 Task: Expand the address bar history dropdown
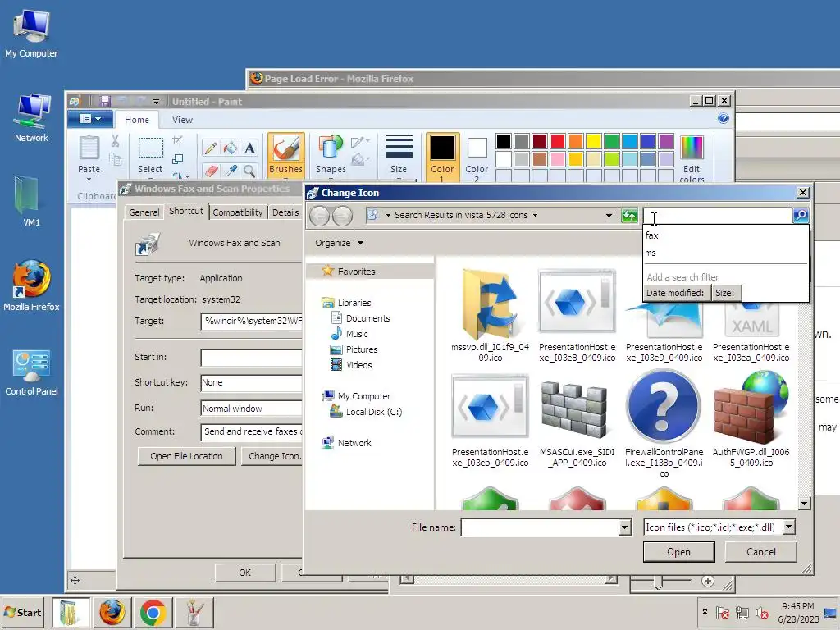coord(609,216)
